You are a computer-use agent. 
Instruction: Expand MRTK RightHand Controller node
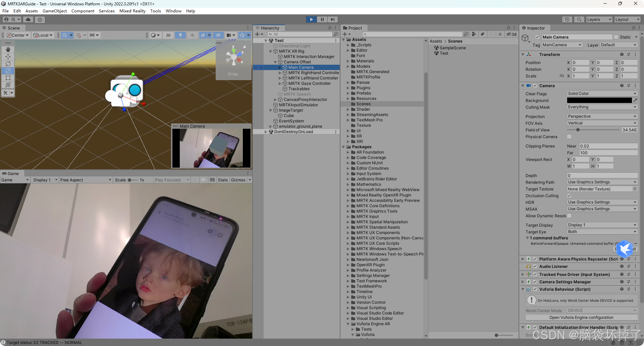pos(280,73)
